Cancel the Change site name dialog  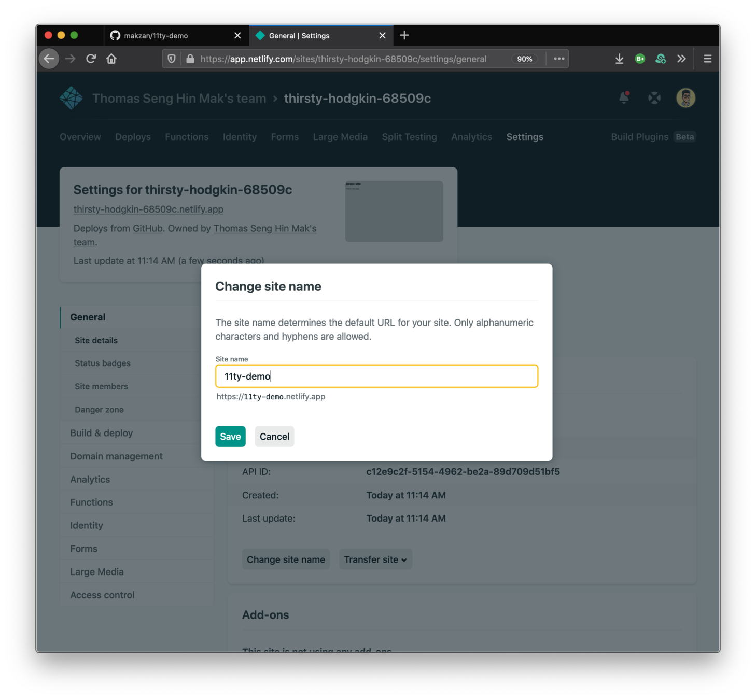(274, 437)
